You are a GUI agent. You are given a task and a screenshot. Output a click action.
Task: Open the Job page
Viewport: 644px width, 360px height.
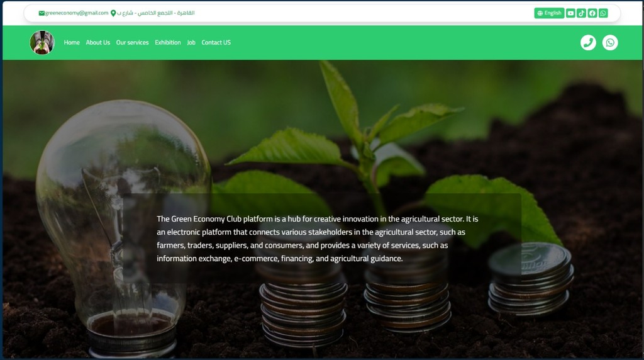[191, 42]
